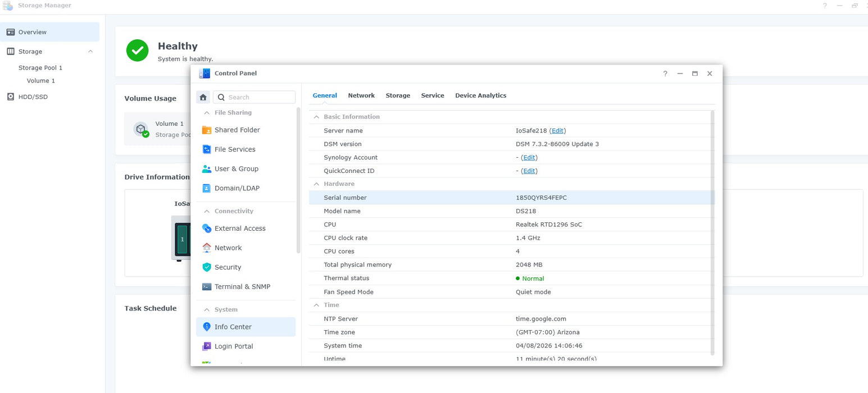Collapse the Basic Information section
This screenshot has height=393, width=868.
coord(316,117)
